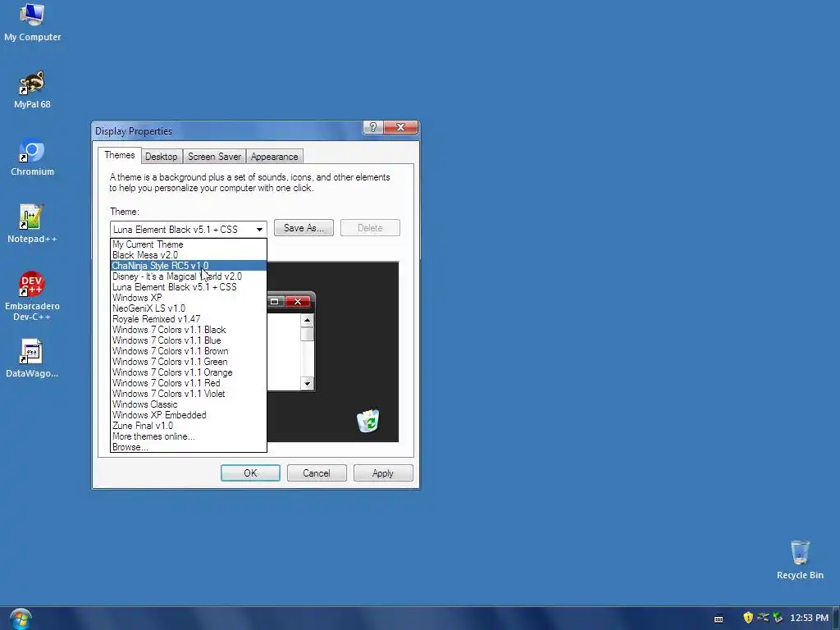The width and height of the screenshot is (840, 630).
Task: Click the on-screen keyboard tray icon
Action: [x=719, y=619]
